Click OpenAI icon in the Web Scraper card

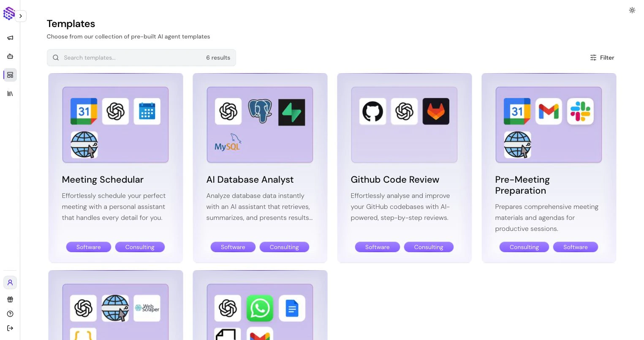point(83,308)
